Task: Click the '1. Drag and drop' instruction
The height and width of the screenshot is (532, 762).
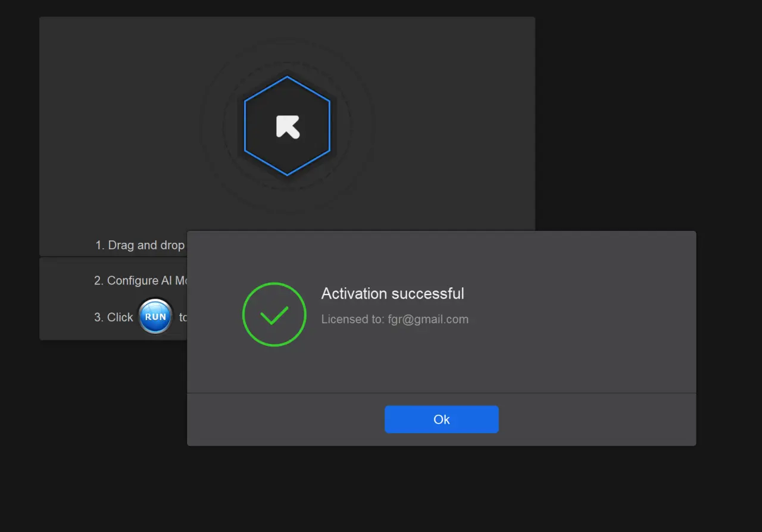Action: point(140,245)
